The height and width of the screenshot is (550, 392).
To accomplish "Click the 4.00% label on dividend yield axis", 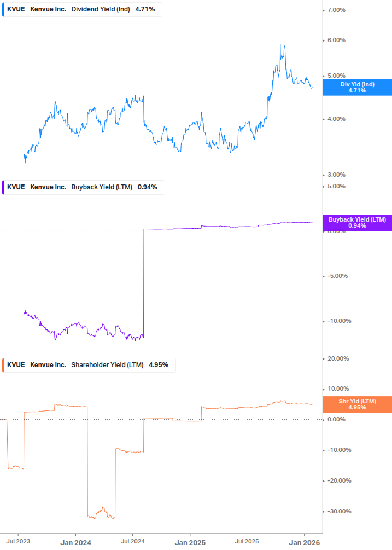I will pyautogui.click(x=336, y=119).
